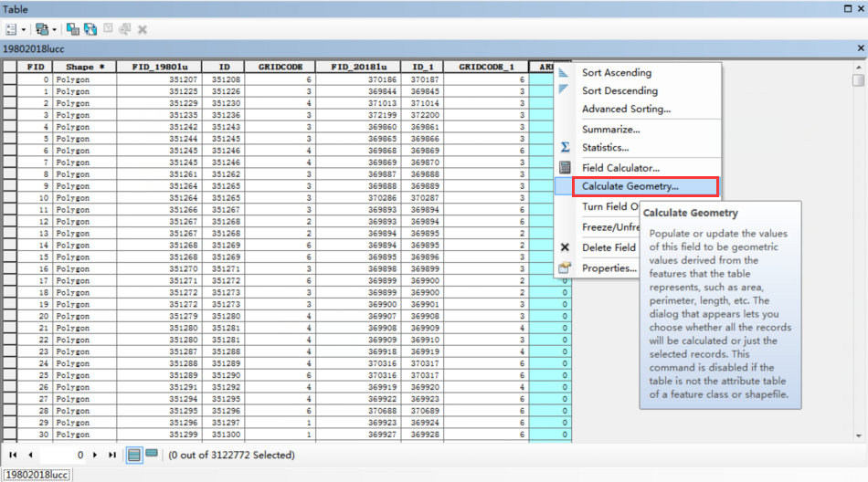Click the FID_1980lu column header
The image size is (868, 482).
pyautogui.click(x=159, y=67)
